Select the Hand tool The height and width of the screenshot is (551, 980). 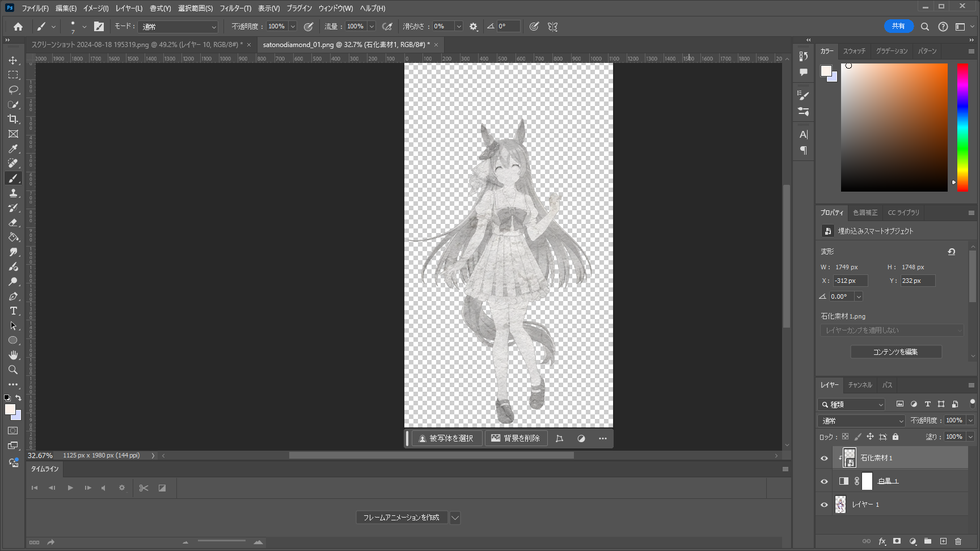click(x=13, y=355)
